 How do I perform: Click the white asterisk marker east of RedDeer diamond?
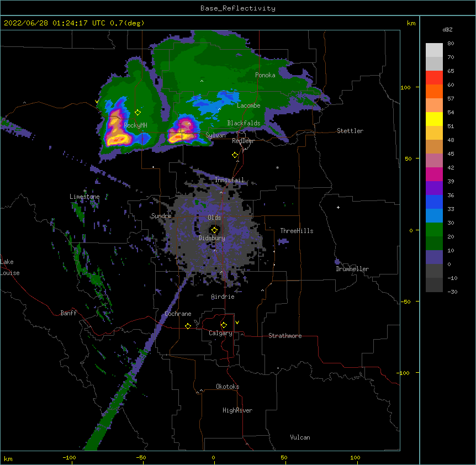point(277,167)
